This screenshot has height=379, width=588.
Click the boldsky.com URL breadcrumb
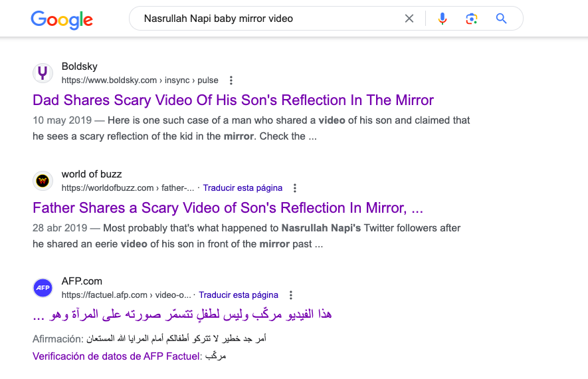(x=140, y=80)
